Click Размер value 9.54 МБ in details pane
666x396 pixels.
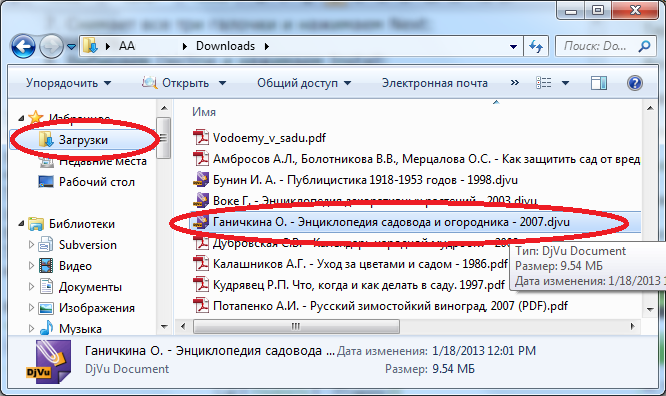[x=453, y=369]
